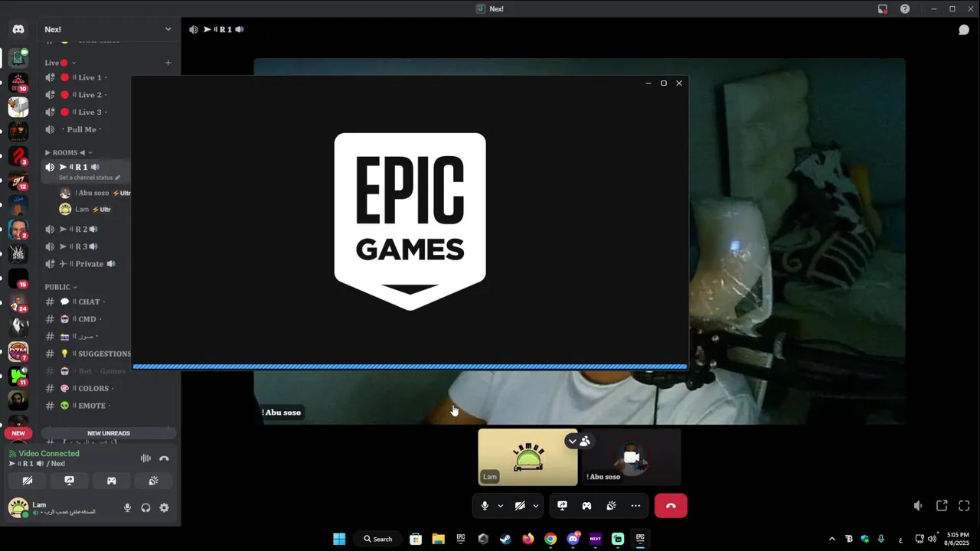Open File Explorer from taskbar
This screenshot has width=980, height=551.
(438, 539)
